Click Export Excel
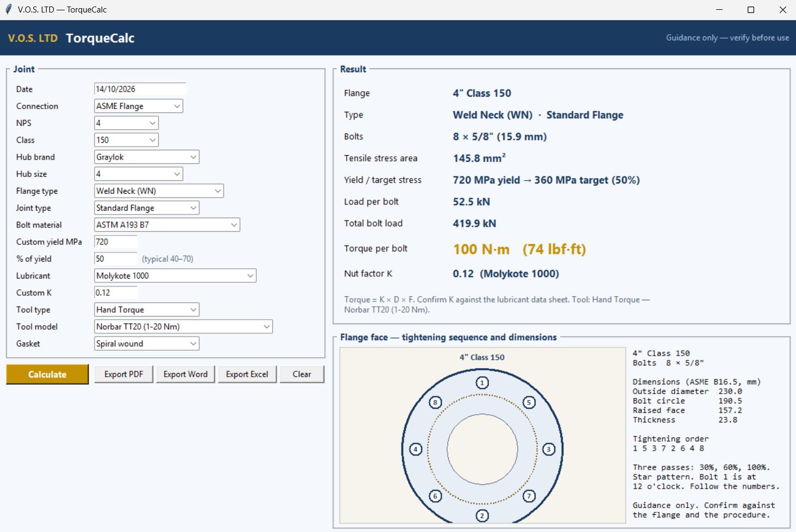This screenshot has width=796, height=532. pyautogui.click(x=247, y=375)
